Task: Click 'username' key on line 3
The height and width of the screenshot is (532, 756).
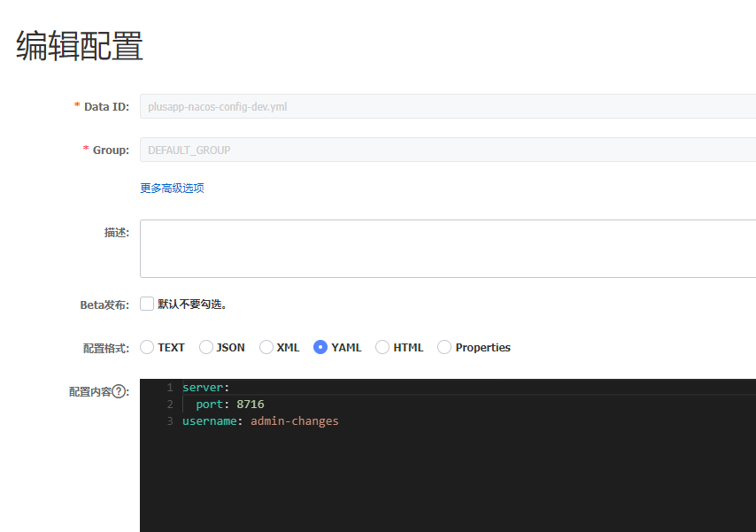Action: (209, 421)
